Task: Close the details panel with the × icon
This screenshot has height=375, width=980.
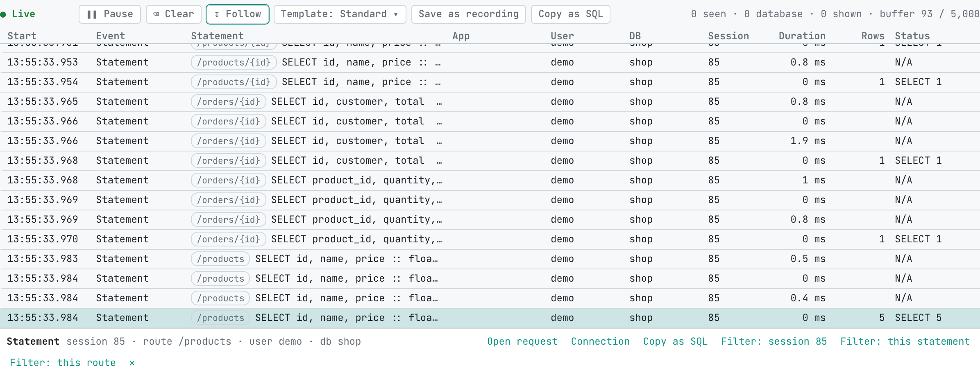Action: pyautogui.click(x=132, y=363)
